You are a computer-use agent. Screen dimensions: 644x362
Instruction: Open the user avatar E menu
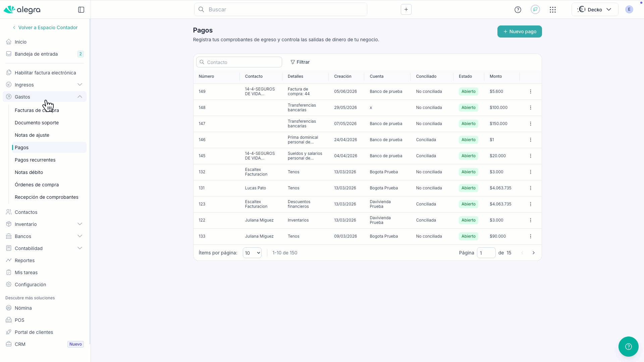click(629, 9)
